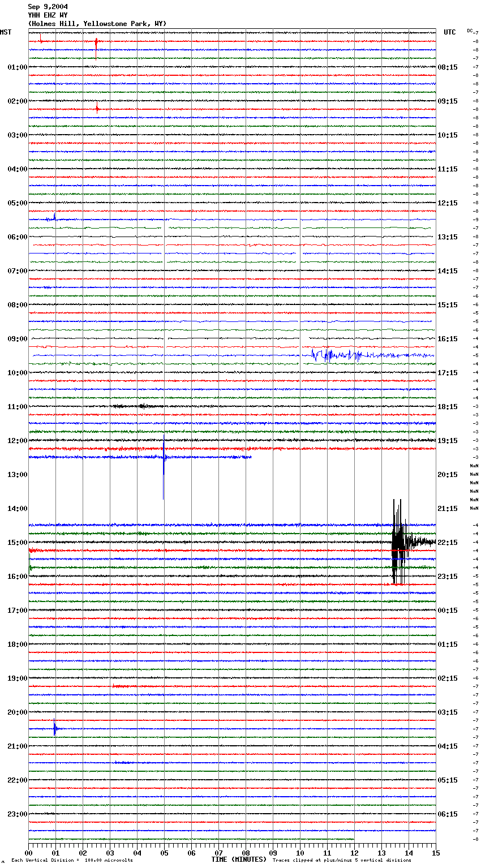The image size is (481, 868).
Task: Click the 20:00 MST time label
Action: [17, 712]
